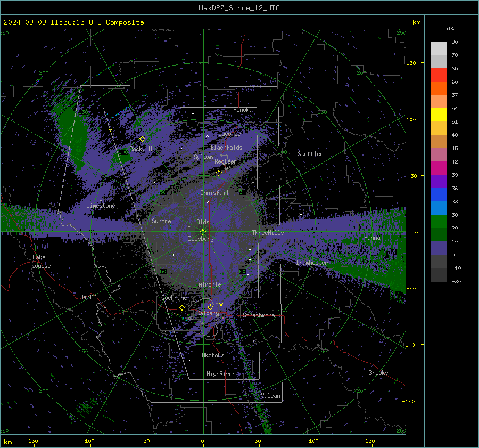This screenshot has width=479, height=448.
Task: Click the yellow diamond marker above Calgary label
Action: coord(210,307)
